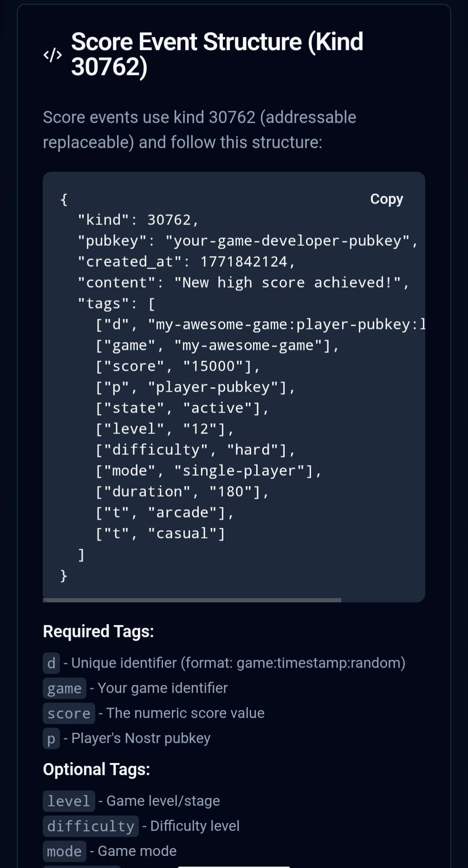Click the "Optional Tags:" heading
This screenshot has width=468, height=868.
97,769
